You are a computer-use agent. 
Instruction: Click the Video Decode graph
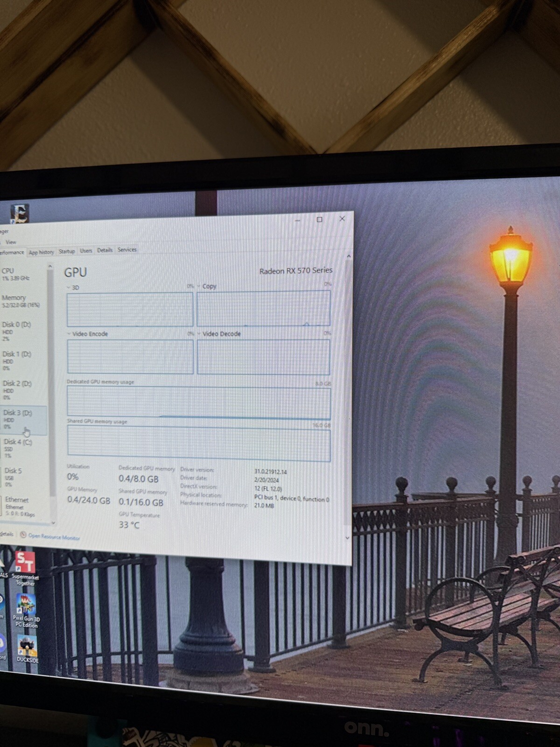coord(264,357)
